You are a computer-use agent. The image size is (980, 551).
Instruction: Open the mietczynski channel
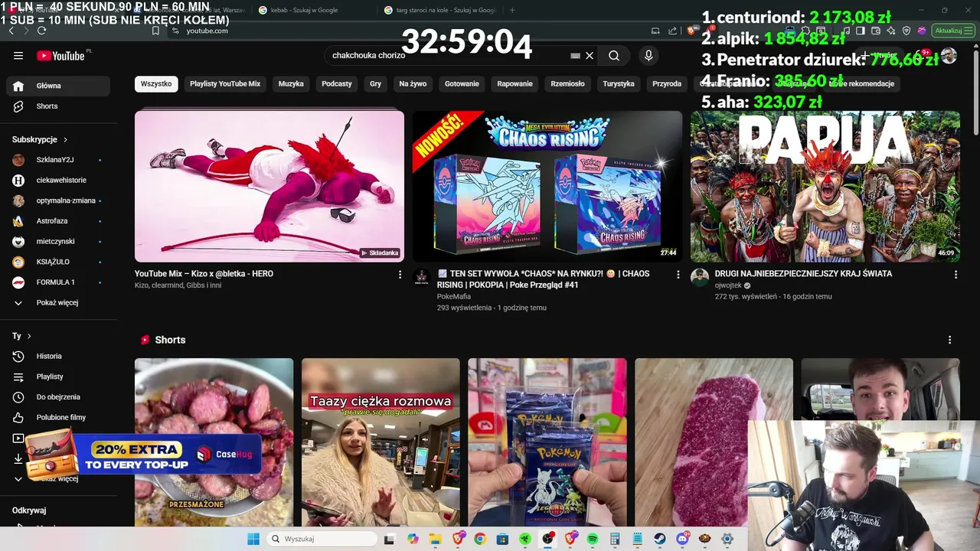(58, 241)
